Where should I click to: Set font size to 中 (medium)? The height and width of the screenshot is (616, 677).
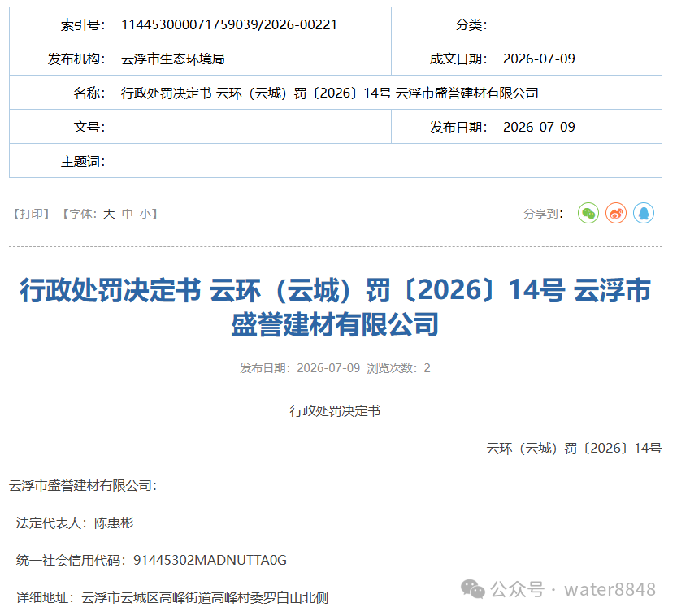pos(128,214)
